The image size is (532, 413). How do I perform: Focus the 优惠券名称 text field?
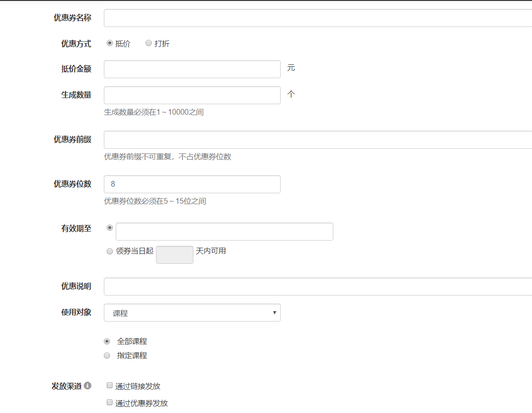pyautogui.click(x=318, y=18)
